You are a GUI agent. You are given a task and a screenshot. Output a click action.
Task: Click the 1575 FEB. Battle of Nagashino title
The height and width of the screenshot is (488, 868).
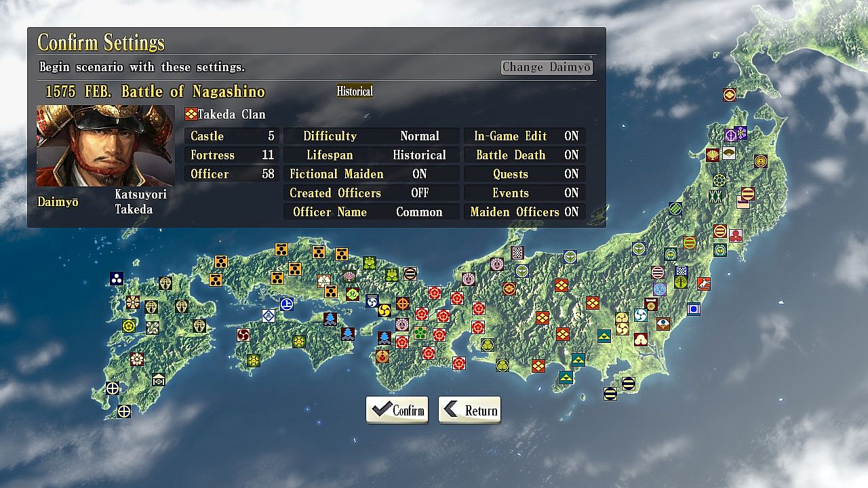(155, 91)
